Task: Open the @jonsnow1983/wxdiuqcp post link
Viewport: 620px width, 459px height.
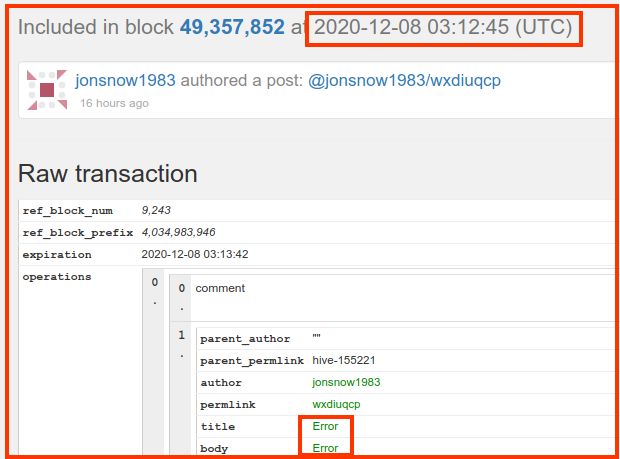Action: [404, 81]
